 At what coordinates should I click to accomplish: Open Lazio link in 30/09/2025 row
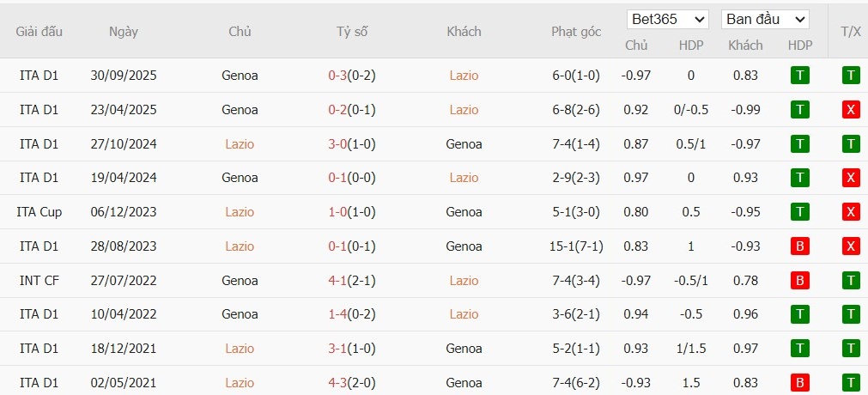[x=464, y=76]
